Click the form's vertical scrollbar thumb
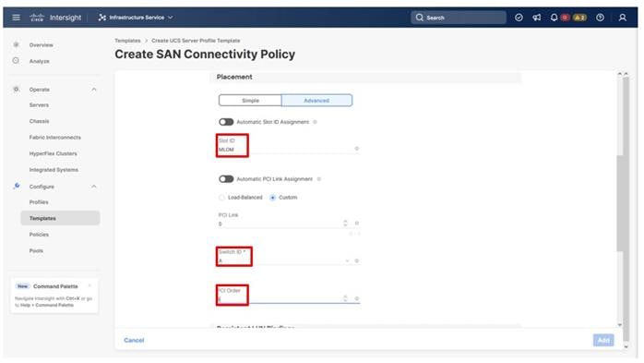This screenshot has height=363, width=644. point(620,203)
